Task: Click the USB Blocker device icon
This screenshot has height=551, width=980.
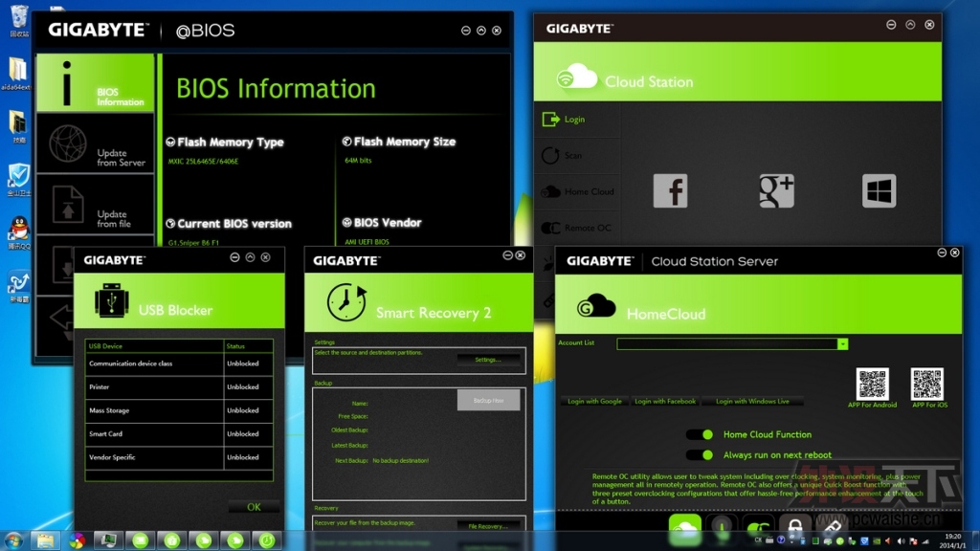Action: [x=111, y=300]
